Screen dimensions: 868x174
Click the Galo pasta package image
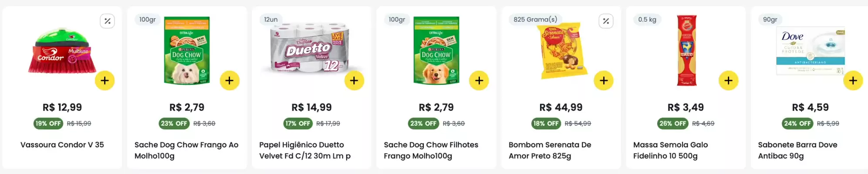[686, 50]
